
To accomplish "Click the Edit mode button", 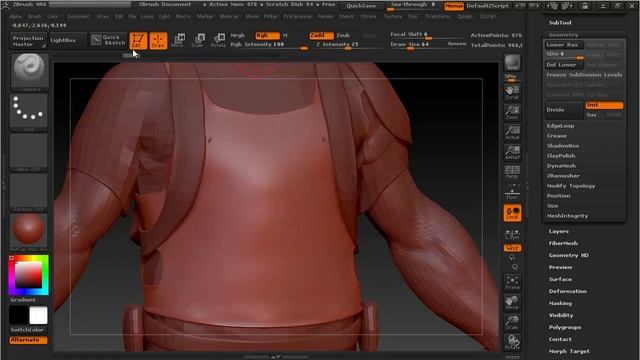I will click(x=138, y=41).
